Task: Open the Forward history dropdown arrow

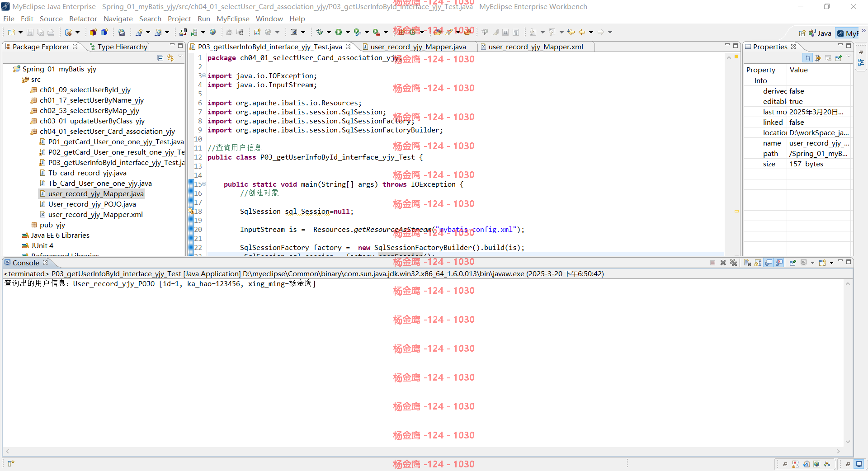Action: coord(610,32)
